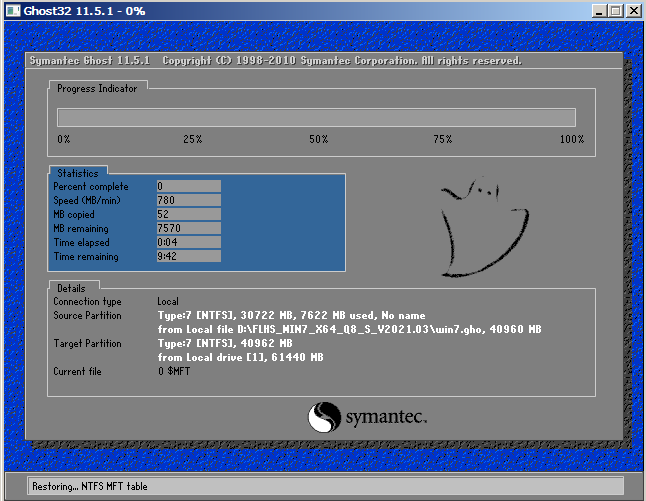This screenshot has width=646, height=501.
Task: Click the symantec wordmark text
Action: tap(386, 417)
